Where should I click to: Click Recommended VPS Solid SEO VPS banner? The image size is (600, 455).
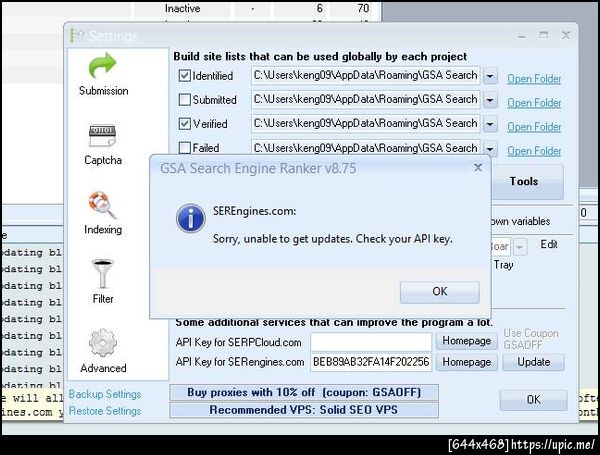point(304,410)
